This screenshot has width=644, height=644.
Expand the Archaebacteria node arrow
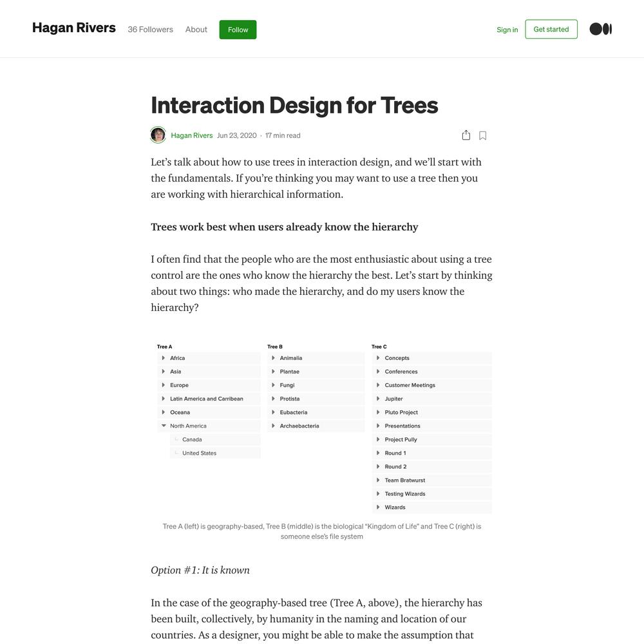273,426
